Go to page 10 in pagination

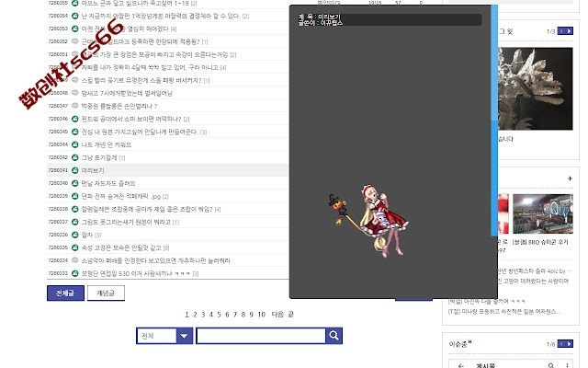click(x=261, y=315)
